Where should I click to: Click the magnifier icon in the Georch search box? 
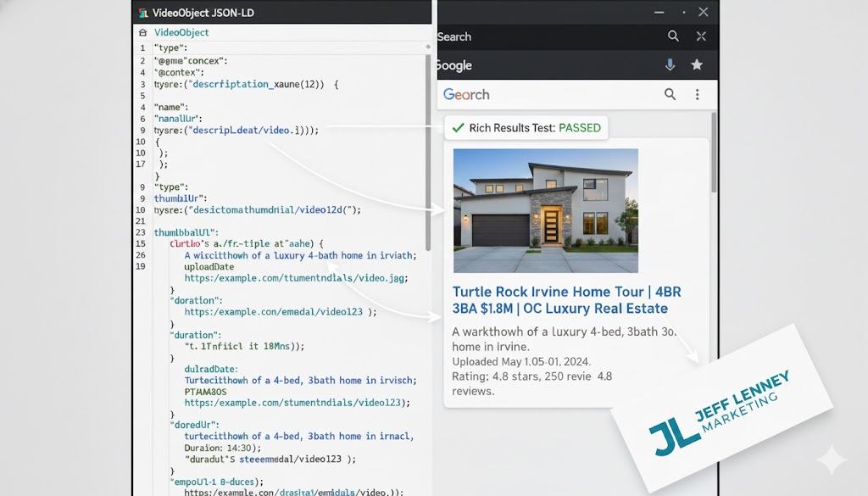(670, 95)
